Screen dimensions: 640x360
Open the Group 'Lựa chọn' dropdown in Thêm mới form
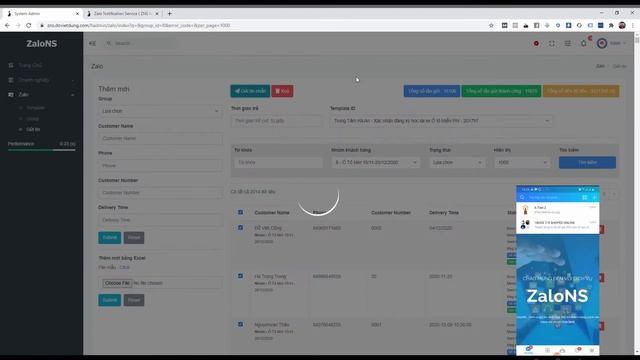pyautogui.click(x=160, y=111)
